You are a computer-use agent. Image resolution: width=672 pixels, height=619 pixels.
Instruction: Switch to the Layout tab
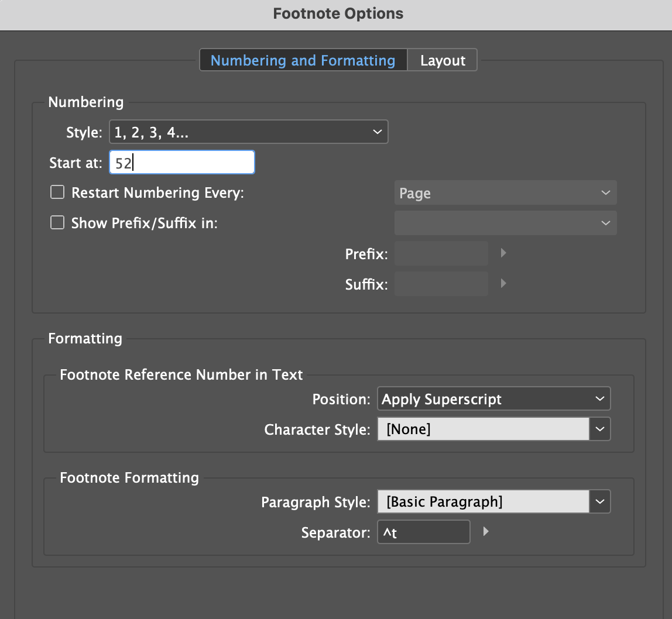click(x=443, y=60)
